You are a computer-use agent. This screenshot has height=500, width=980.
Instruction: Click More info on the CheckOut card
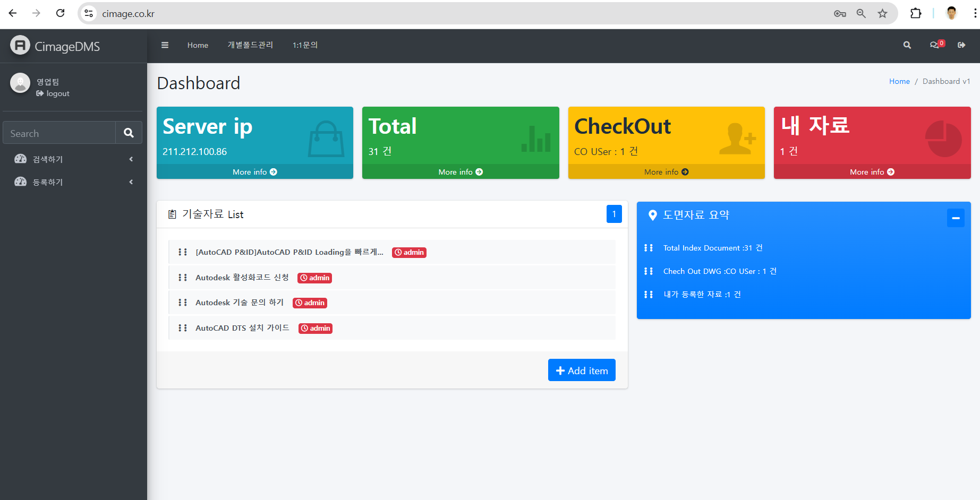(x=666, y=172)
